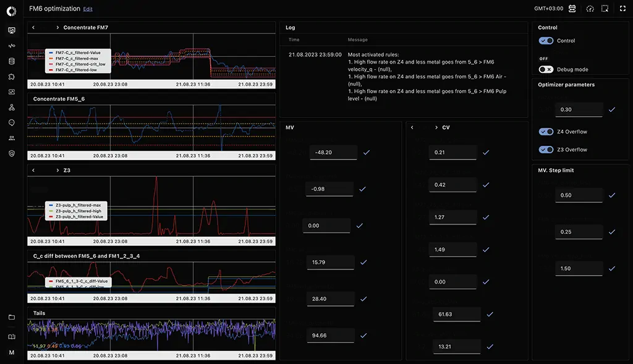This screenshot has height=364, width=633.
Task: Collapse the Concentrate FM7 chart with its left chevron
Action: pyautogui.click(x=33, y=27)
